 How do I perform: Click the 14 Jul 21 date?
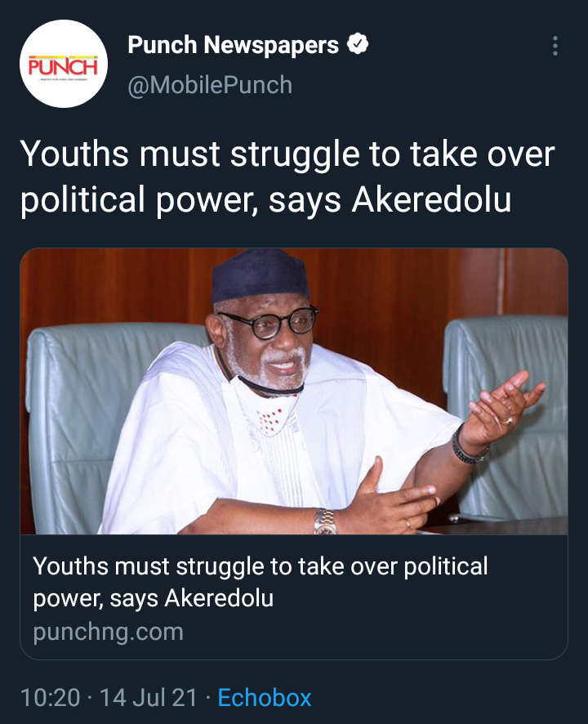148,697
